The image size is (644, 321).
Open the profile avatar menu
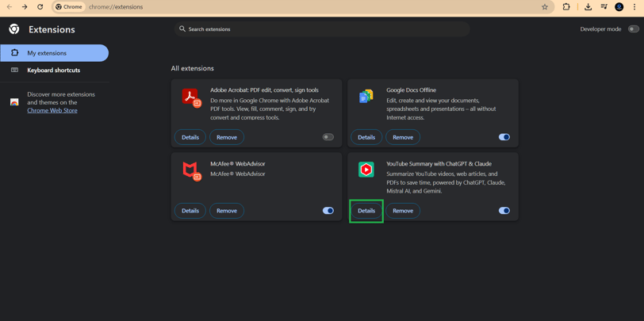619,7
